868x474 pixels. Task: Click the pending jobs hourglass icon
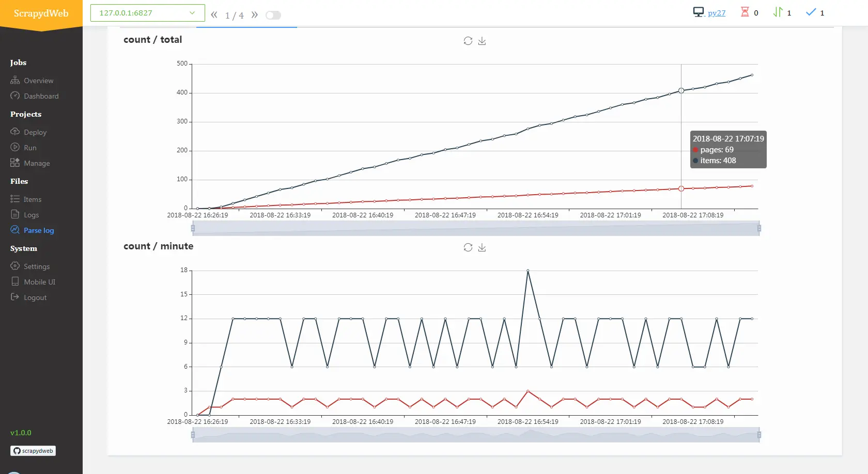coord(745,12)
